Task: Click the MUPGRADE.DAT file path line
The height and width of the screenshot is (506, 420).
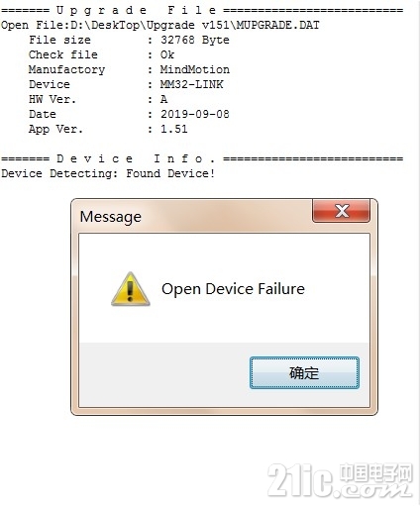Action: 160,26
